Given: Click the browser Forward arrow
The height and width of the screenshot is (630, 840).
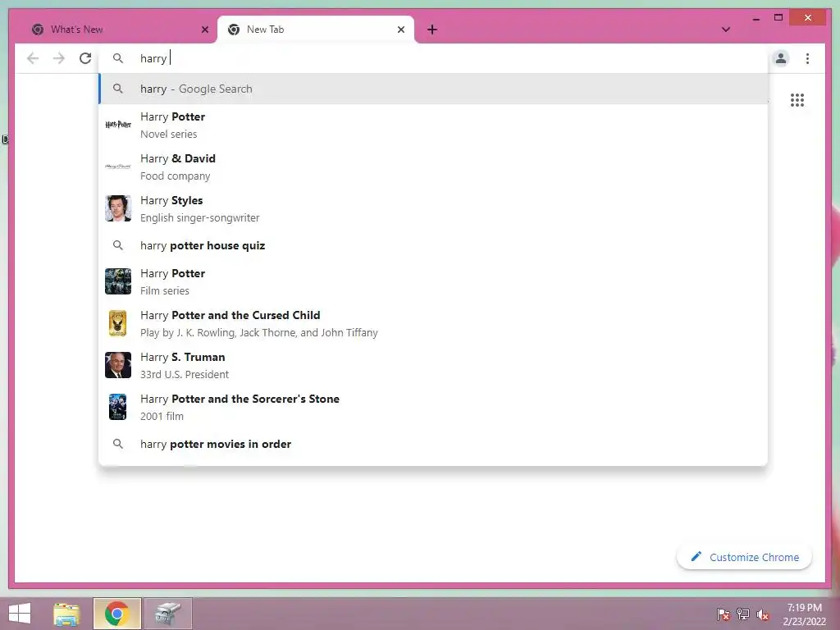Looking at the screenshot, I should coord(59,58).
